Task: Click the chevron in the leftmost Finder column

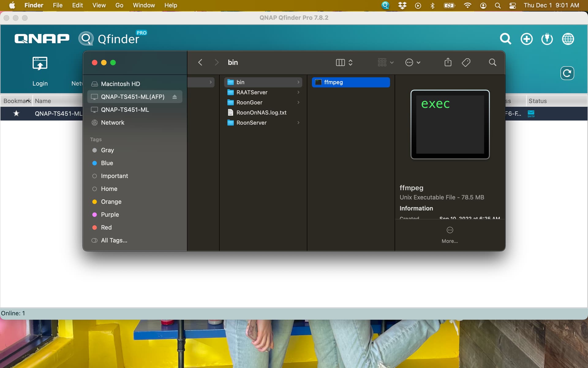Action: click(x=210, y=82)
